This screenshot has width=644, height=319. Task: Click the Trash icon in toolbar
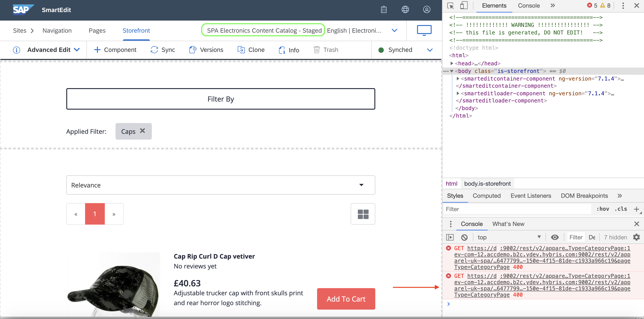316,50
